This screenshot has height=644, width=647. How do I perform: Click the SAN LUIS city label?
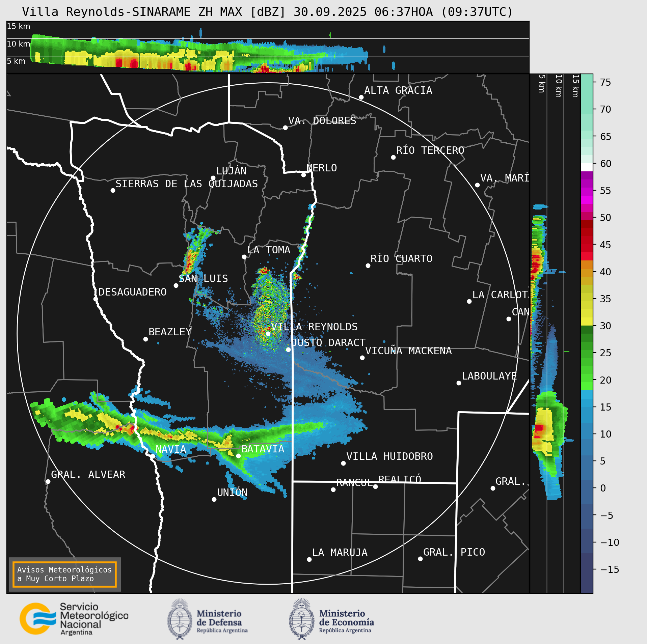pos(203,278)
